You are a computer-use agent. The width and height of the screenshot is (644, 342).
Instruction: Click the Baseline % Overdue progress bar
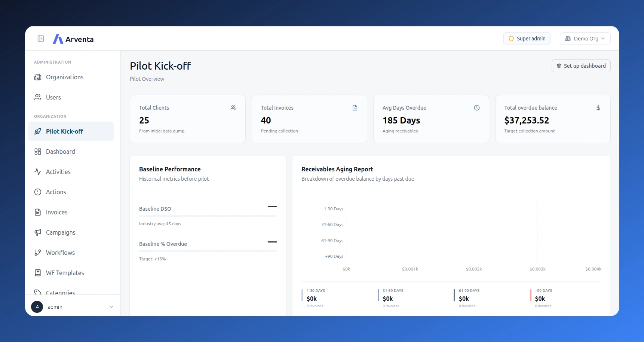208,251
